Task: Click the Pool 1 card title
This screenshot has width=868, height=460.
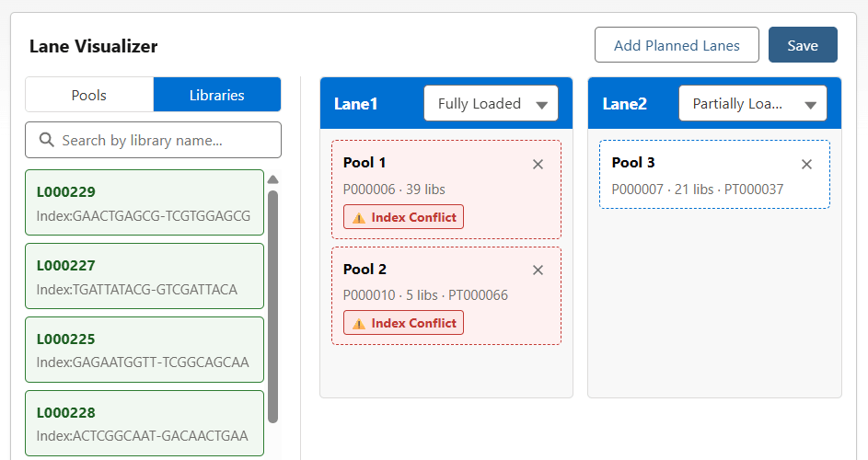Action: coord(365,163)
